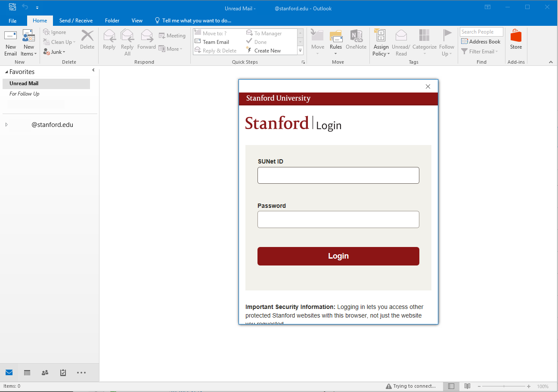558x392 pixels.
Task: Open the File menu tab
Action: click(x=12, y=21)
